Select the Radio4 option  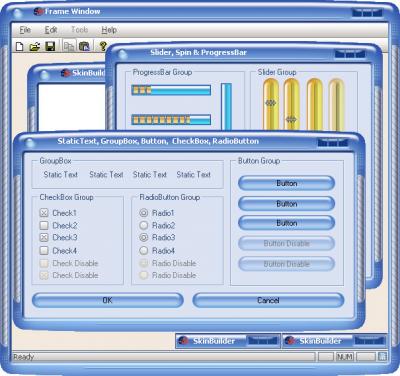(x=144, y=250)
